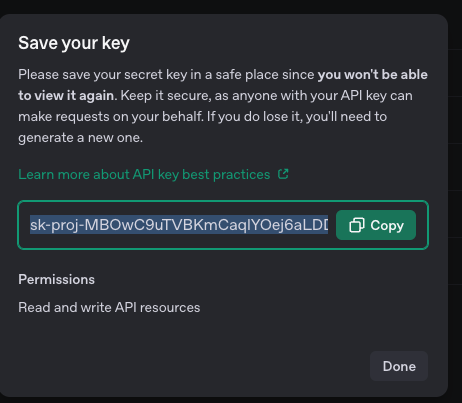The height and width of the screenshot is (403, 462).
Task: Click the word Copy on the green button
Action: click(387, 226)
